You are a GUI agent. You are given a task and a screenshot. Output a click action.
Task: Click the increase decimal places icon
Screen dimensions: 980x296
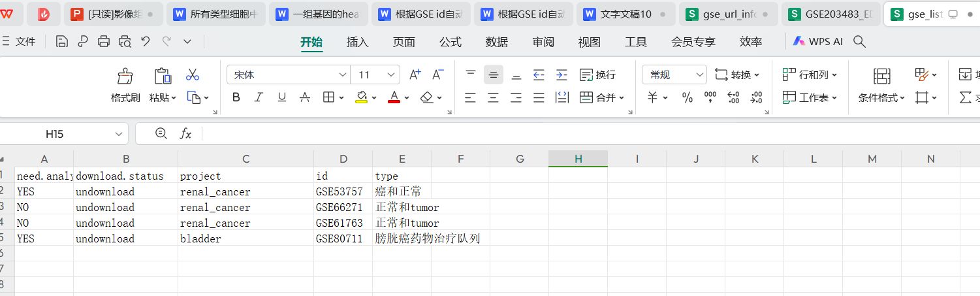click(733, 97)
